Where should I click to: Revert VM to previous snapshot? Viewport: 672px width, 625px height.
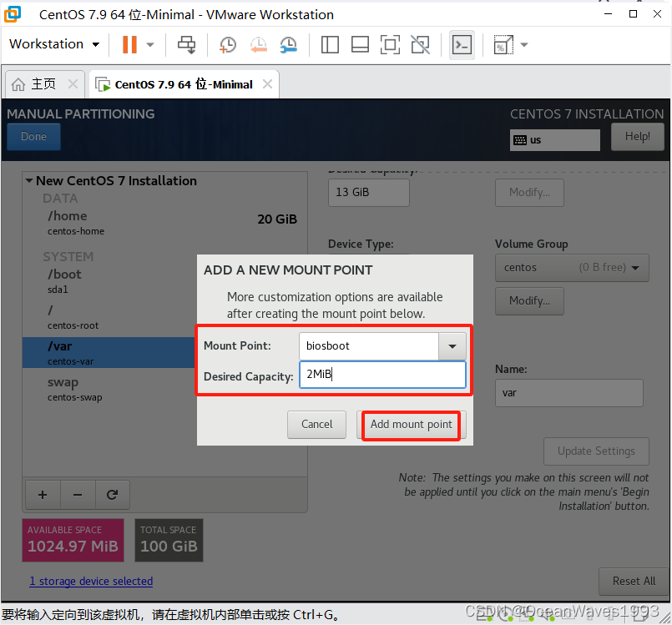tap(259, 44)
